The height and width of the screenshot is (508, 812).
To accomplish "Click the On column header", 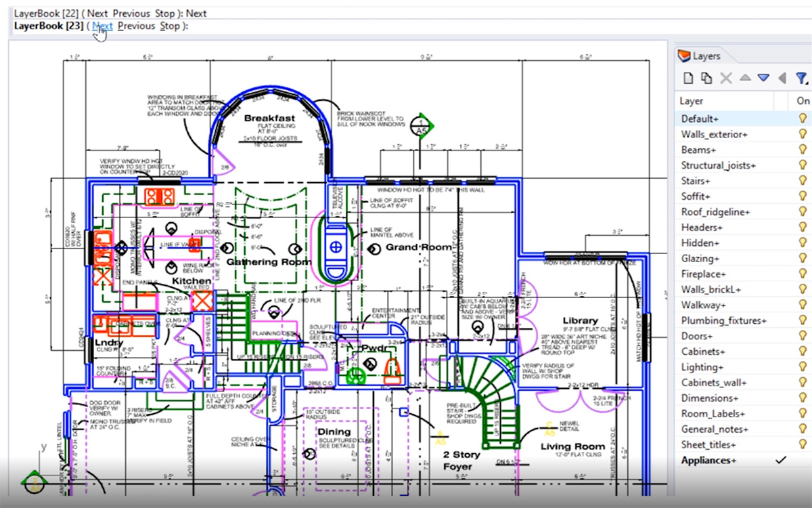I will (803, 101).
